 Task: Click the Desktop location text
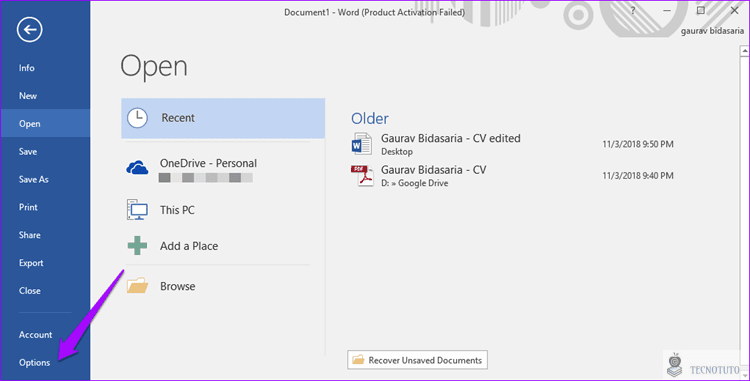[x=397, y=152]
